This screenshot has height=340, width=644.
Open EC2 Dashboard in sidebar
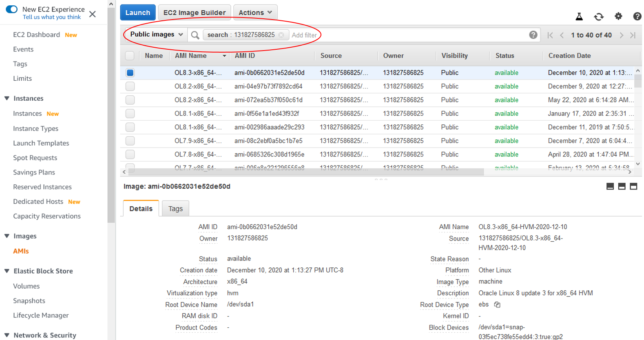[36, 35]
